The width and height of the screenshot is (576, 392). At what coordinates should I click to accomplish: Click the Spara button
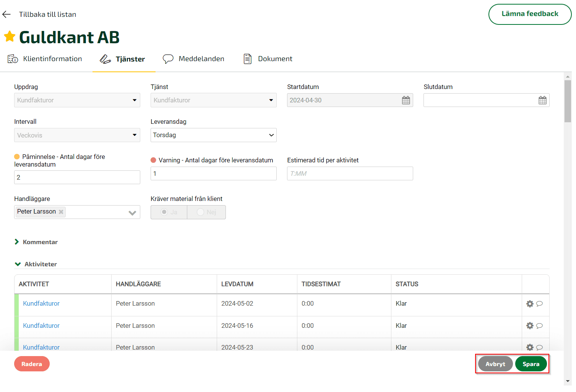[x=531, y=364]
